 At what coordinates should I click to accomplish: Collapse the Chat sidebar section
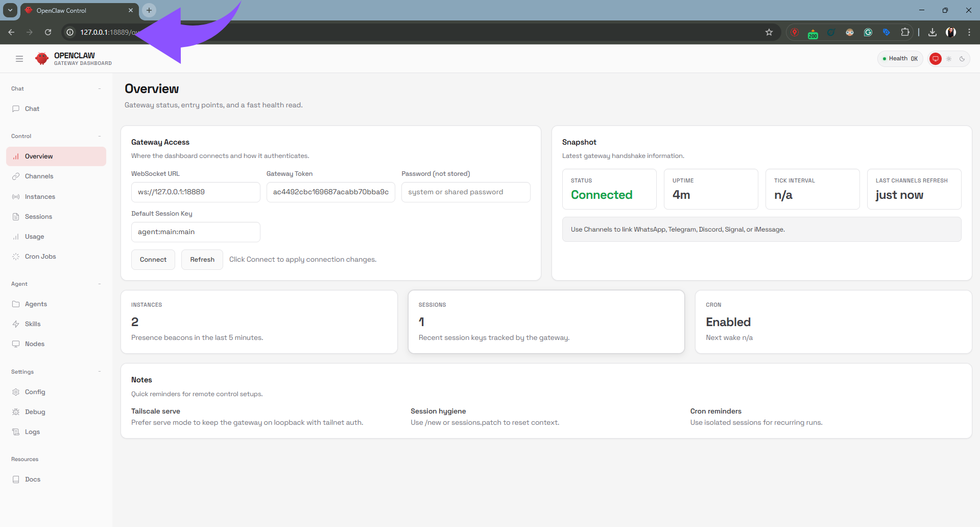coord(100,88)
